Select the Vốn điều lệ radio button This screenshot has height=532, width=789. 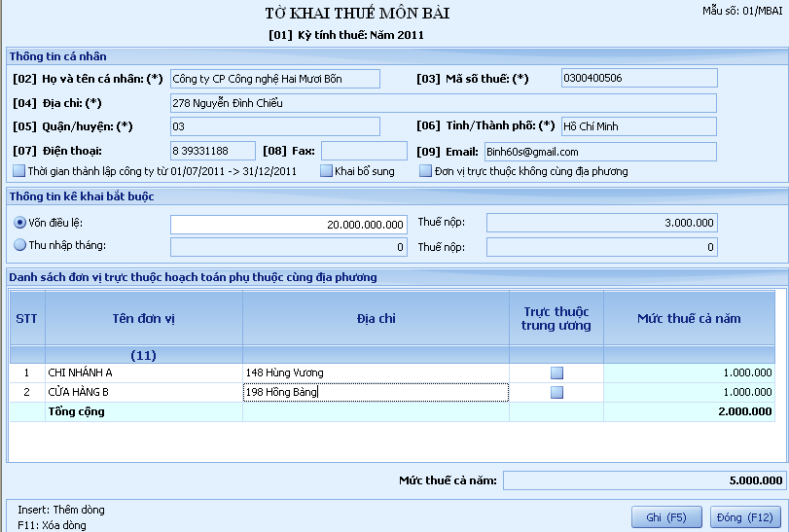[19, 224]
